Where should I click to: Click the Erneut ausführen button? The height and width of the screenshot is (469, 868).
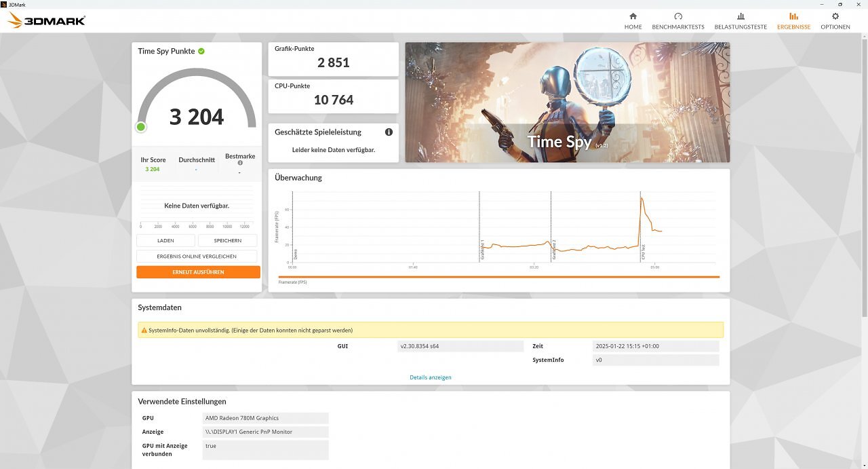click(198, 272)
